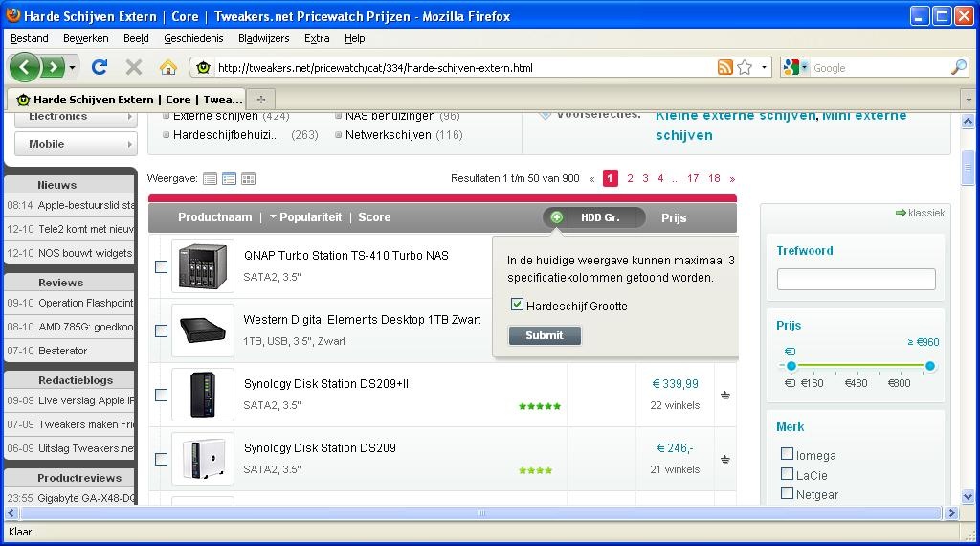This screenshot has width=980, height=546.
Task: Open the home page via house icon
Action: pos(167,67)
